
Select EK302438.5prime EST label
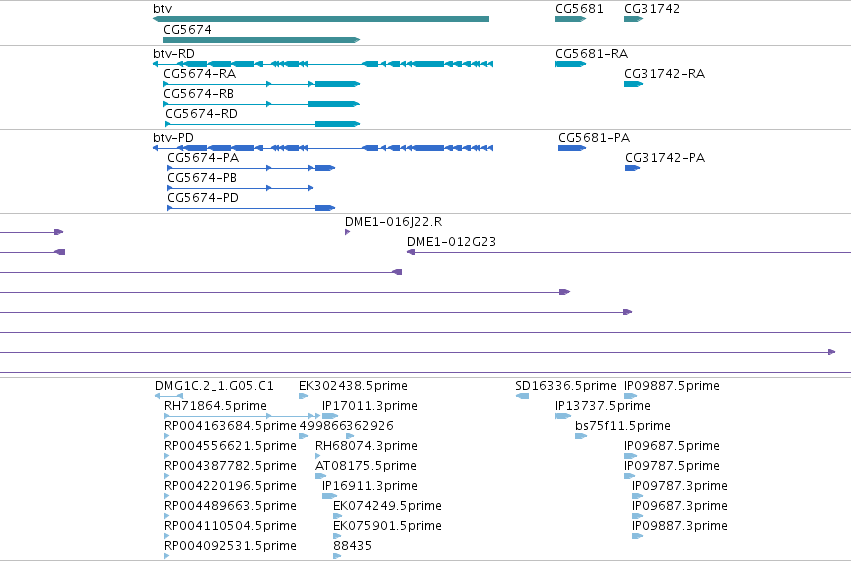tap(353, 386)
